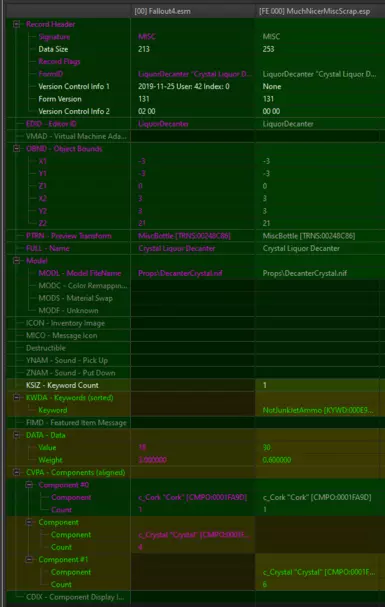The image size is (385, 607).
Task: Click the Weight 0.600000 cell
Action: (318, 460)
